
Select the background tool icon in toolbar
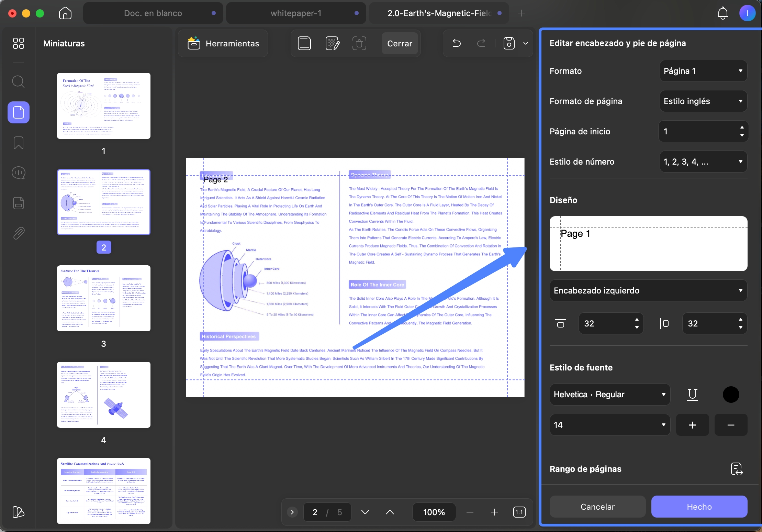(332, 43)
